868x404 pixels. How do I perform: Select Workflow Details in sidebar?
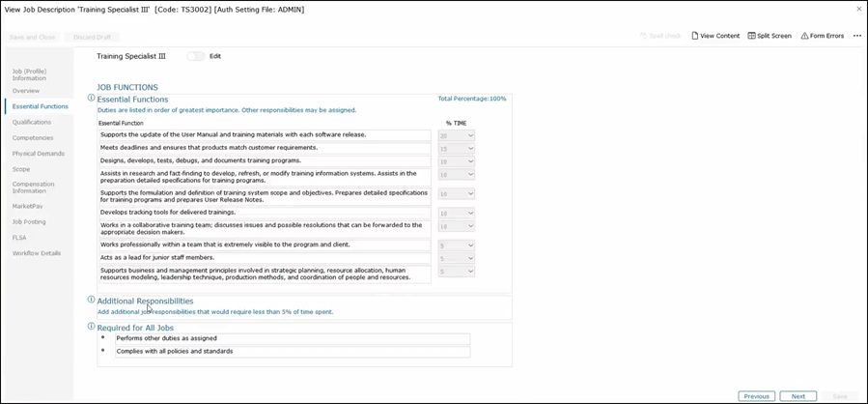click(x=36, y=253)
